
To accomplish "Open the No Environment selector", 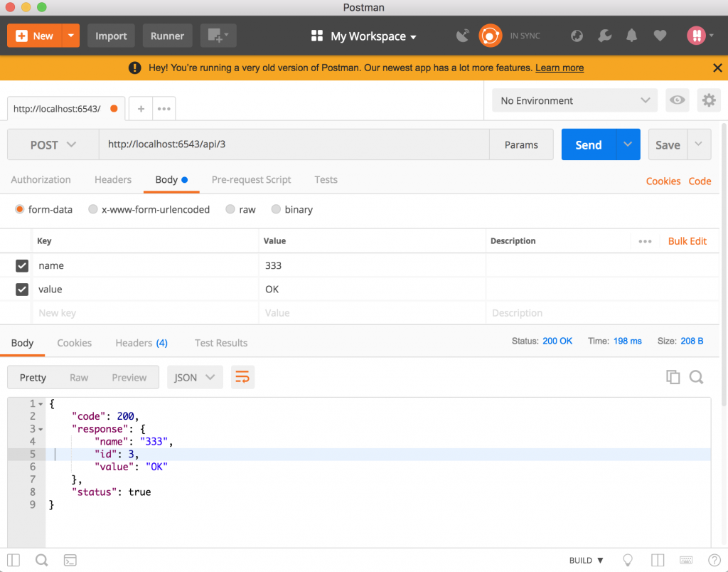I will click(574, 100).
